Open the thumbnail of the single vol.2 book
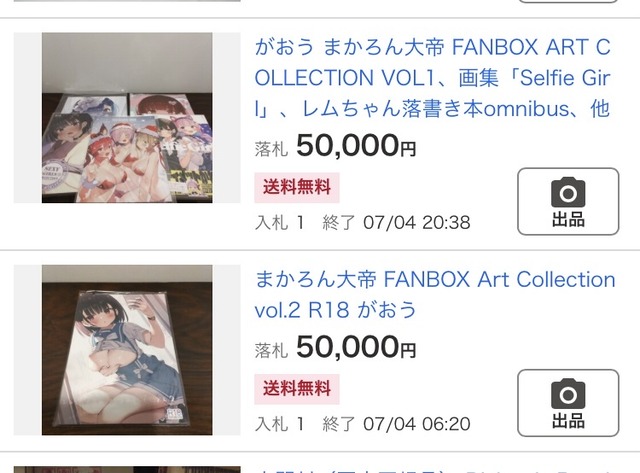 point(127,350)
